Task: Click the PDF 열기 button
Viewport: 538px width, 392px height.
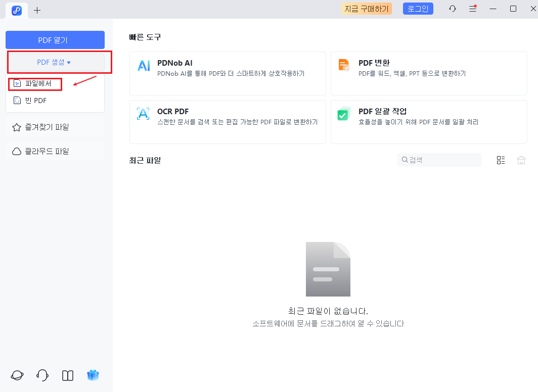Action: [55, 40]
